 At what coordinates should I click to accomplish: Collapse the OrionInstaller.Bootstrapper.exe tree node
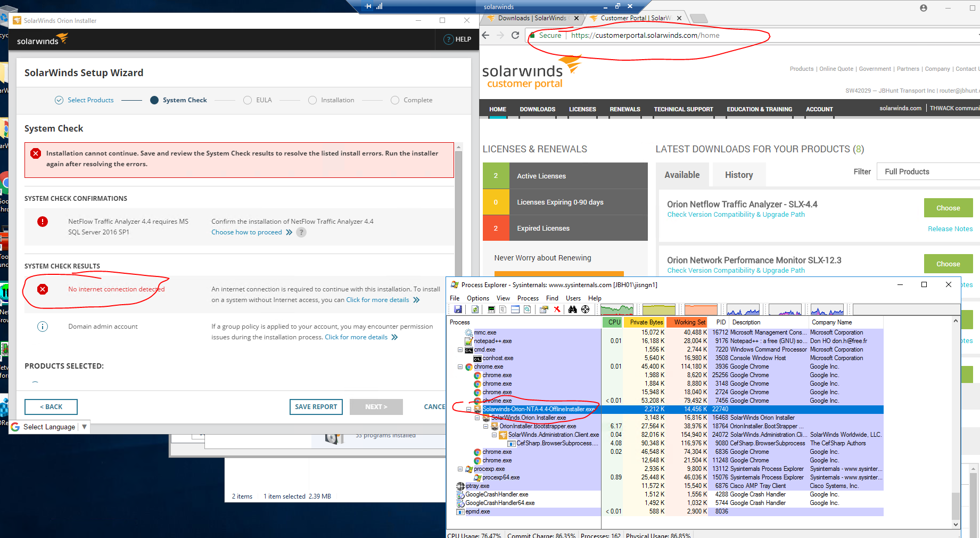tap(486, 426)
